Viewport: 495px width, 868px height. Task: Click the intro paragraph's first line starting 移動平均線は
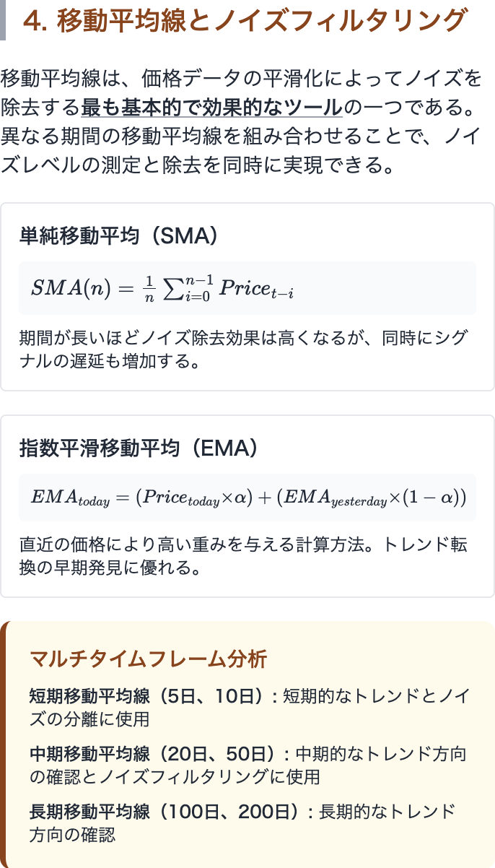tap(241, 77)
